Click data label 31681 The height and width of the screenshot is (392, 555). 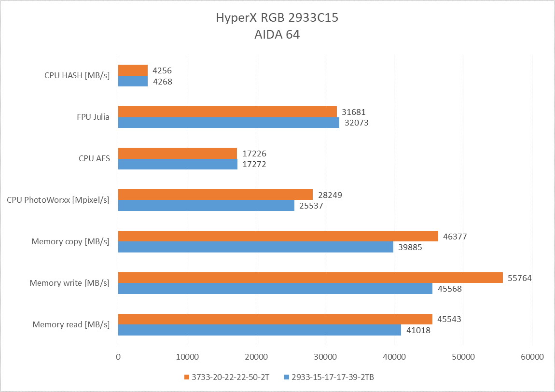coord(353,112)
